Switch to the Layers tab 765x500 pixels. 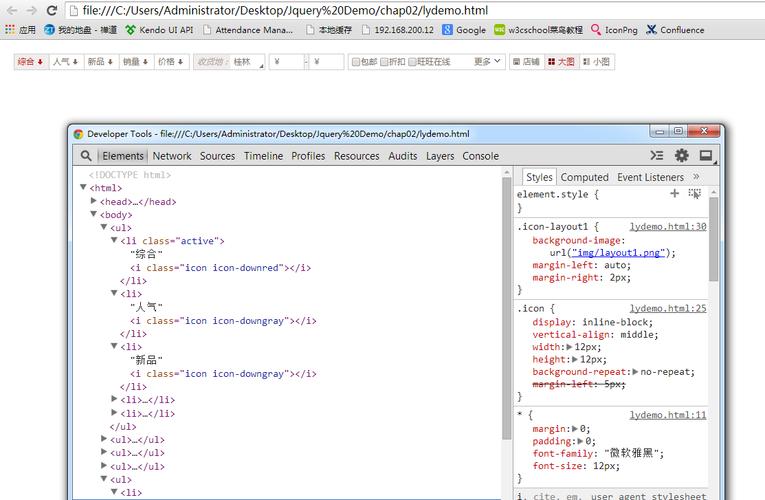440,156
